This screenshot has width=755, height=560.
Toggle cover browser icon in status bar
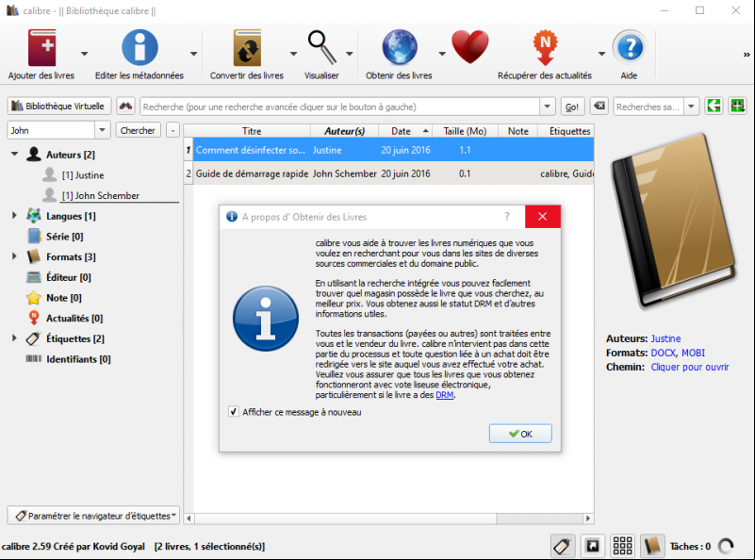593,546
